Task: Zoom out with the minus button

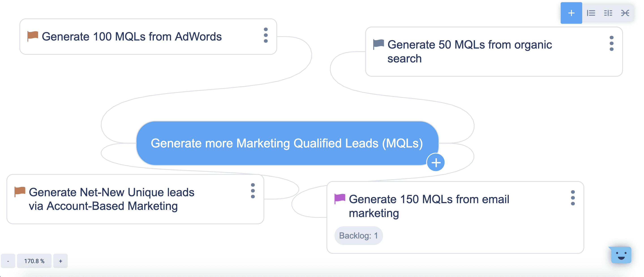Action: 8,261
